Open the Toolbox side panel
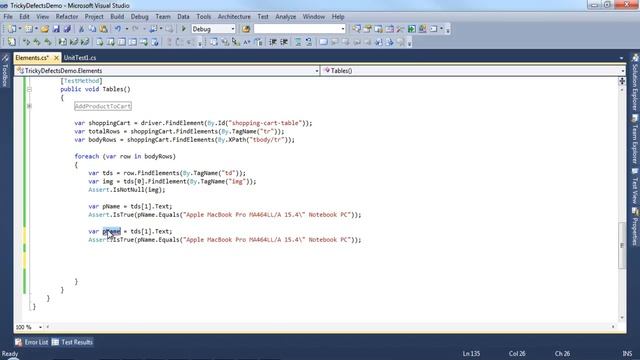This screenshot has height=360, width=640. coord(4,71)
